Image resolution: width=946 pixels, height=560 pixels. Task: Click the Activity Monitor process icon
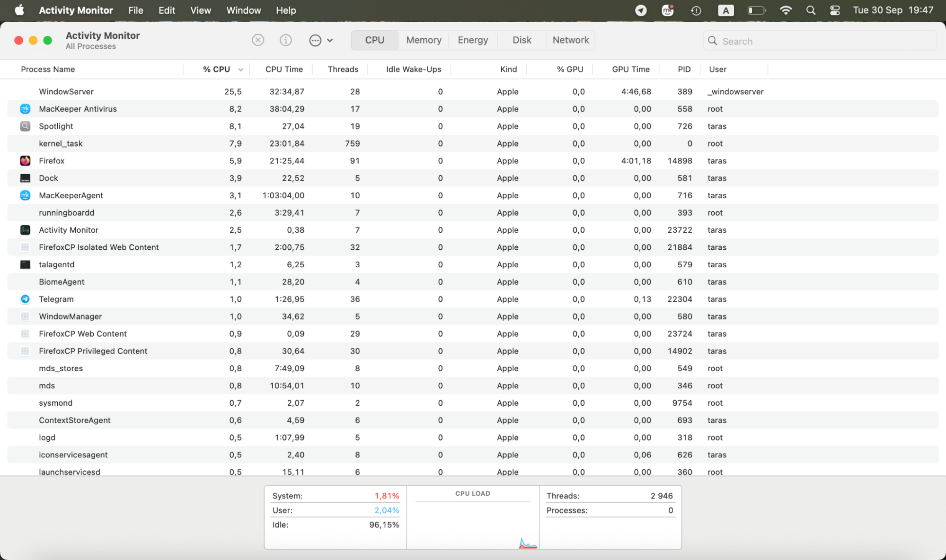click(25, 230)
